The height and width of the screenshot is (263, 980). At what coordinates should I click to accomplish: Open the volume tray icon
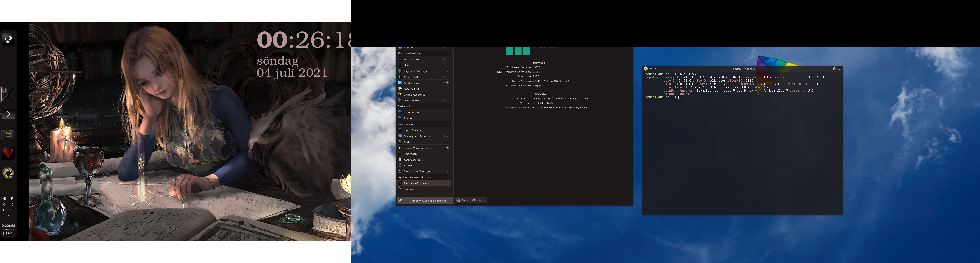tap(5, 205)
